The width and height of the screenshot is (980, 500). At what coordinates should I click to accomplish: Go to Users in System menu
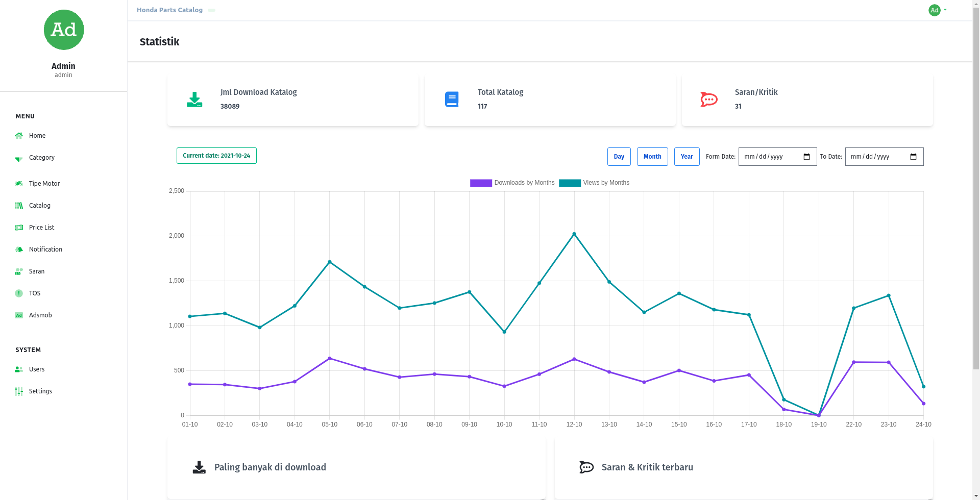(x=37, y=369)
